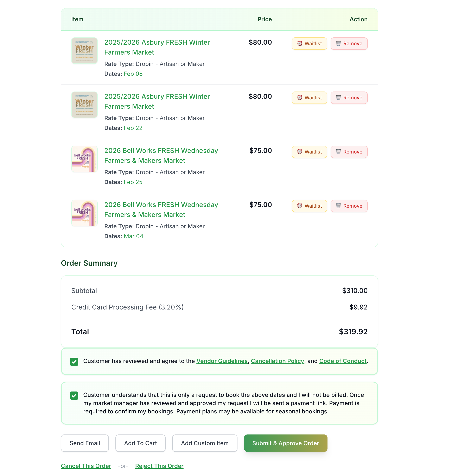Open the Cancellation Policy link
The width and height of the screenshot is (458, 476).
pos(277,361)
